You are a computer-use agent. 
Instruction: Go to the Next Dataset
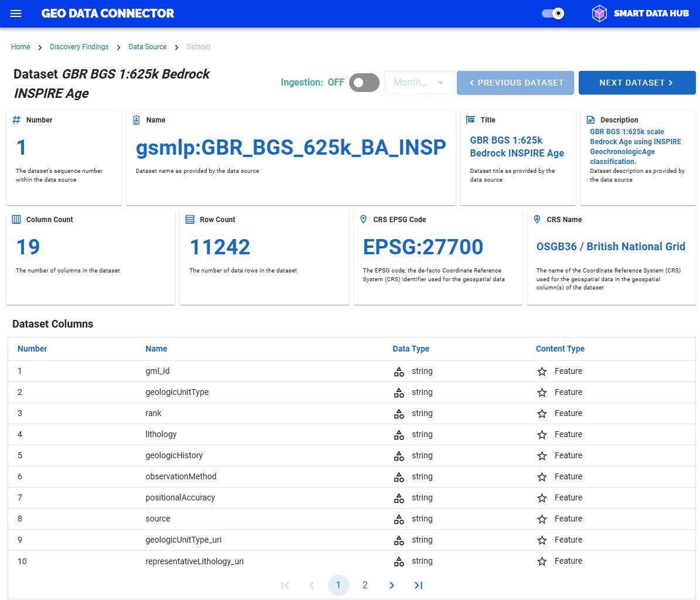637,83
